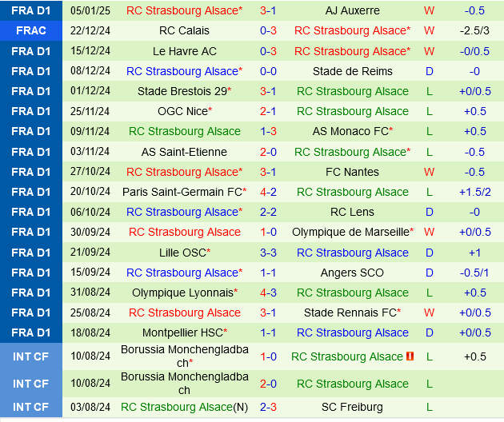Click the FRAC league label
504x422 pixels.
30,30
